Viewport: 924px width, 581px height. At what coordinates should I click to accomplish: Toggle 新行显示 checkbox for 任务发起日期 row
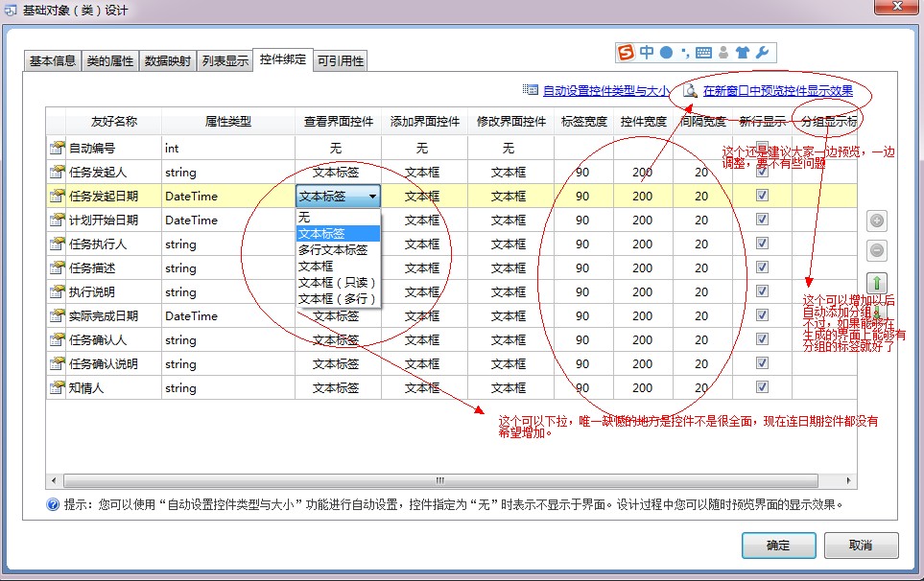coord(762,196)
